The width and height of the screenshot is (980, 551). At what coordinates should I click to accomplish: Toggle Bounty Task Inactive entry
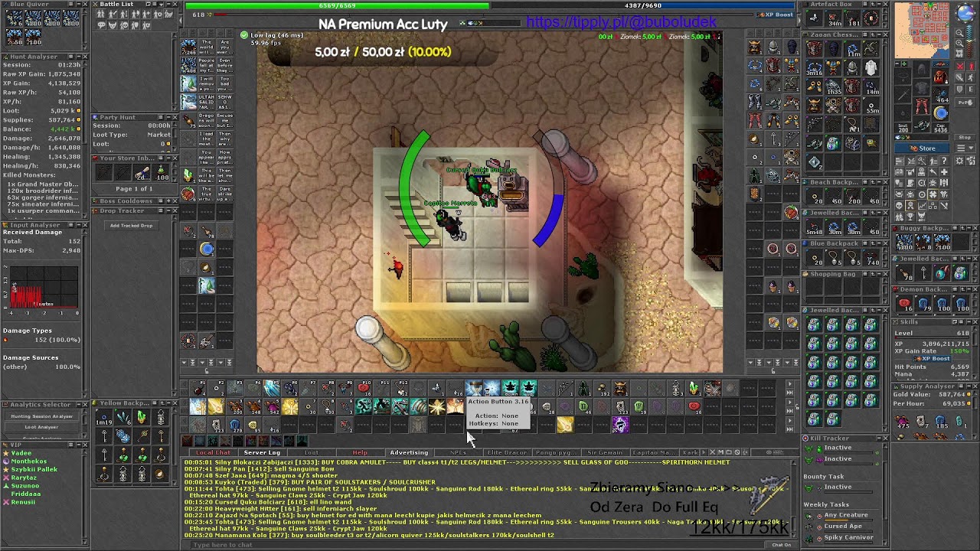point(838,487)
